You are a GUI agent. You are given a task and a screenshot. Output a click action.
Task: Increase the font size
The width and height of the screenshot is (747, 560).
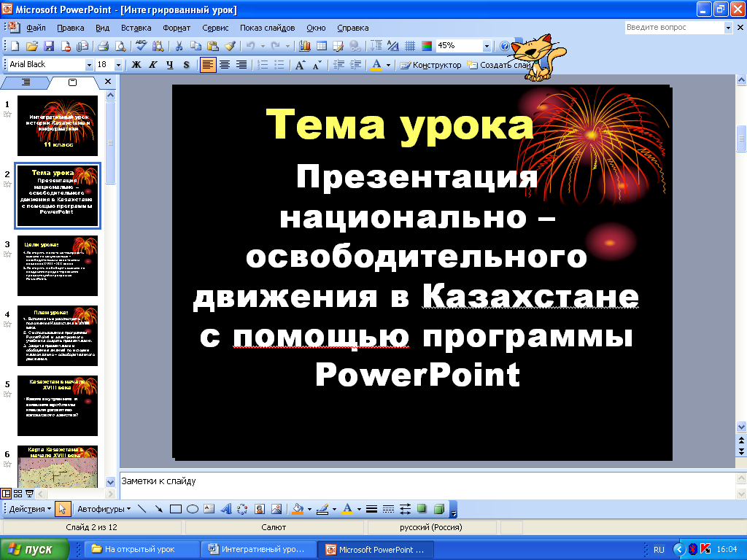coord(300,65)
